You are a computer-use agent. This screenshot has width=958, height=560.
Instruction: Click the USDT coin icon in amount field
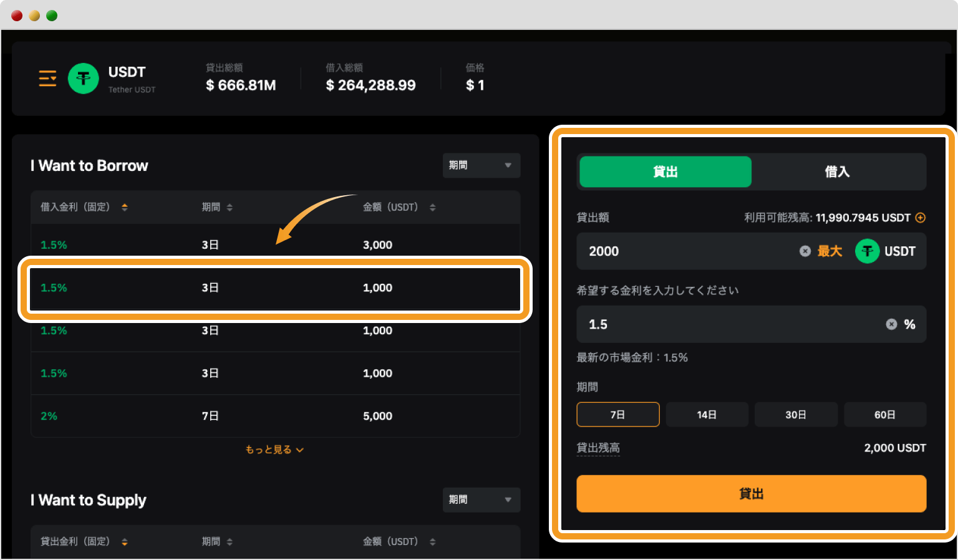click(867, 251)
